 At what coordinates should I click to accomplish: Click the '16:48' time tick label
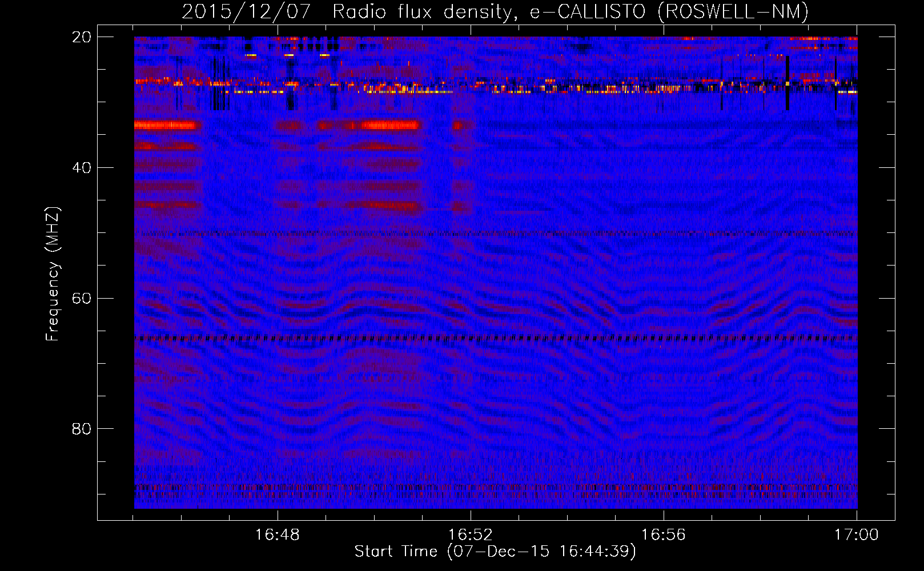277,535
